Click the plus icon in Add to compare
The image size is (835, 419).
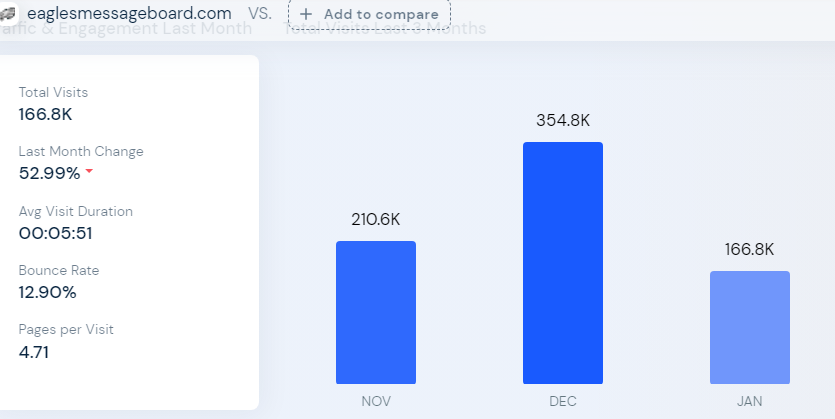pos(306,15)
